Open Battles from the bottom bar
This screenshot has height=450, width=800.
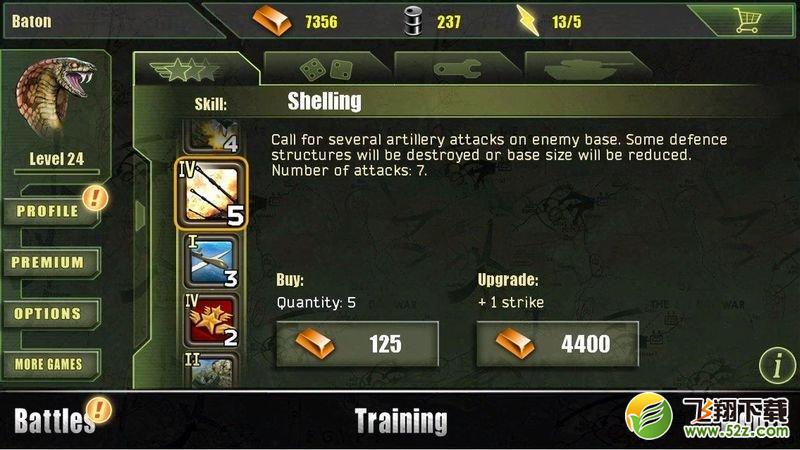pos(54,421)
